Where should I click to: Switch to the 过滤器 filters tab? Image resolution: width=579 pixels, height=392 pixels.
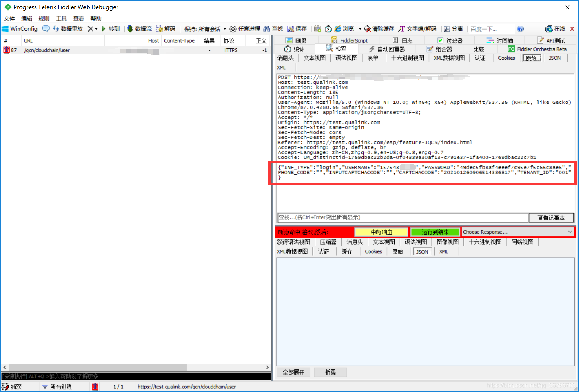pos(450,40)
